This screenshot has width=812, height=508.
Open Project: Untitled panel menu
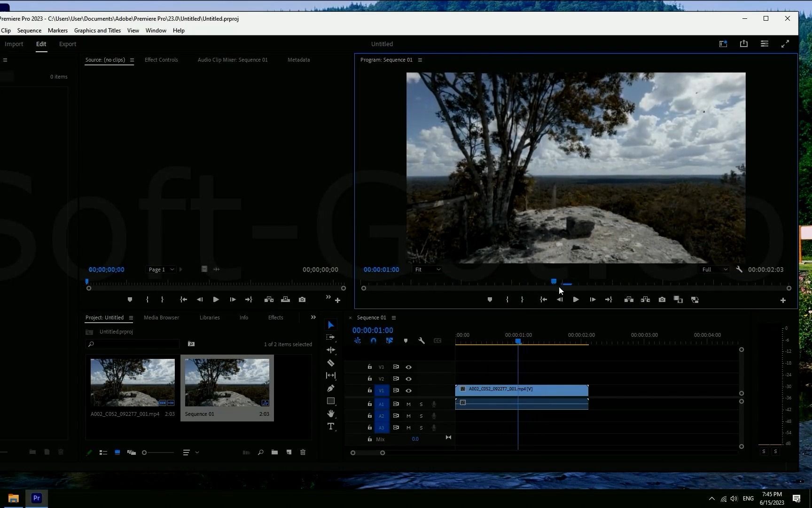[131, 317]
